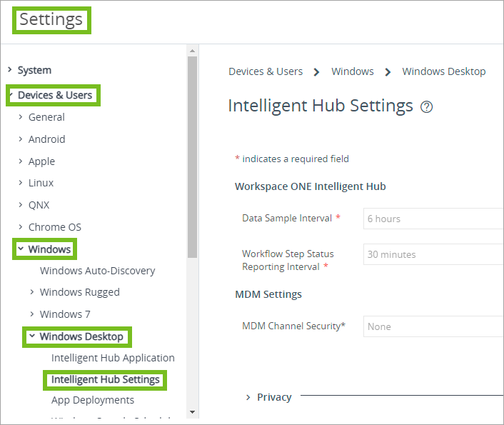Screen dimensions: 504x425
Task: Collapse the Windows node chevron
Action: pos(21,249)
